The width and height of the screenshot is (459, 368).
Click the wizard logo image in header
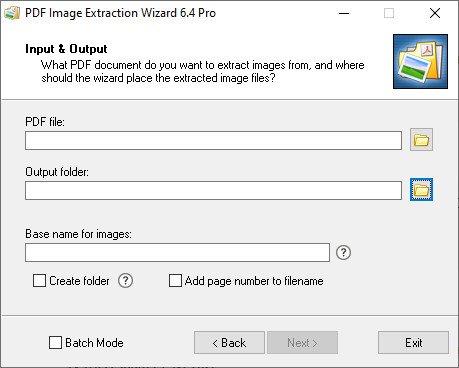click(420, 61)
